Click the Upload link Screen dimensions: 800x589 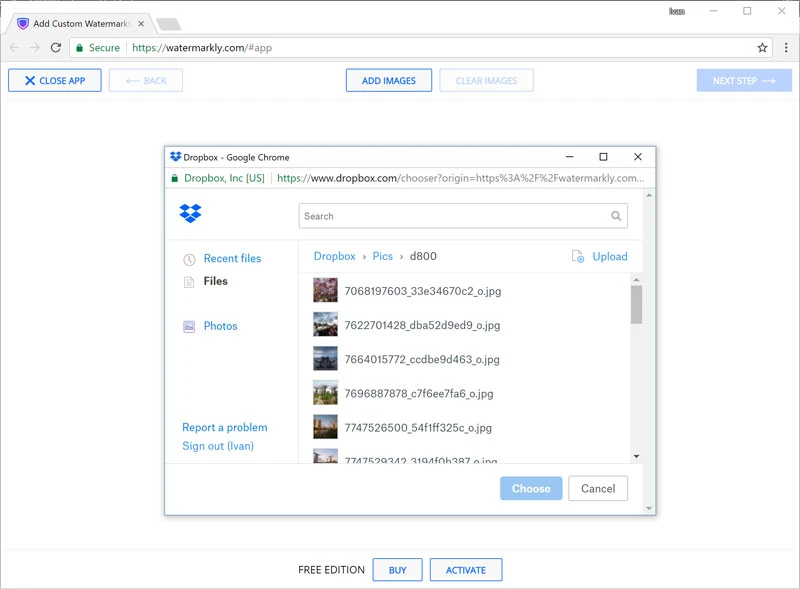click(x=610, y=256)
